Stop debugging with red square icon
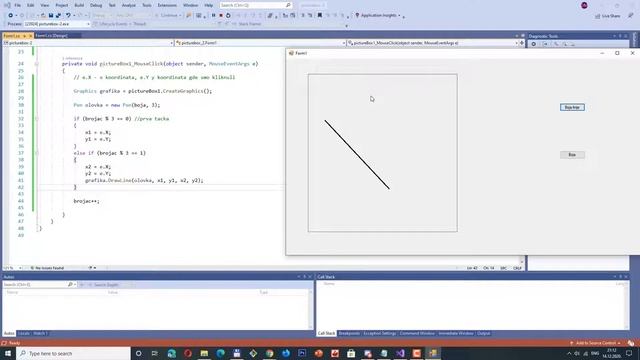The image size is (640, 360). click(x=221, y=16)
